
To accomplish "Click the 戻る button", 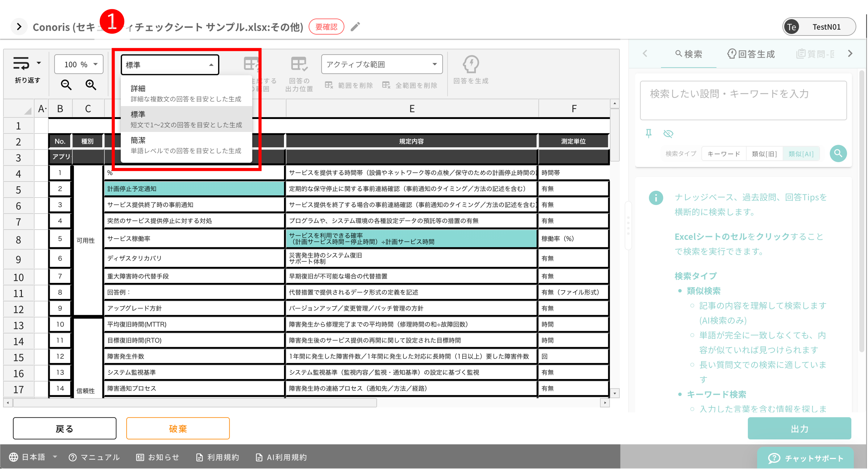I will point(64,428).
